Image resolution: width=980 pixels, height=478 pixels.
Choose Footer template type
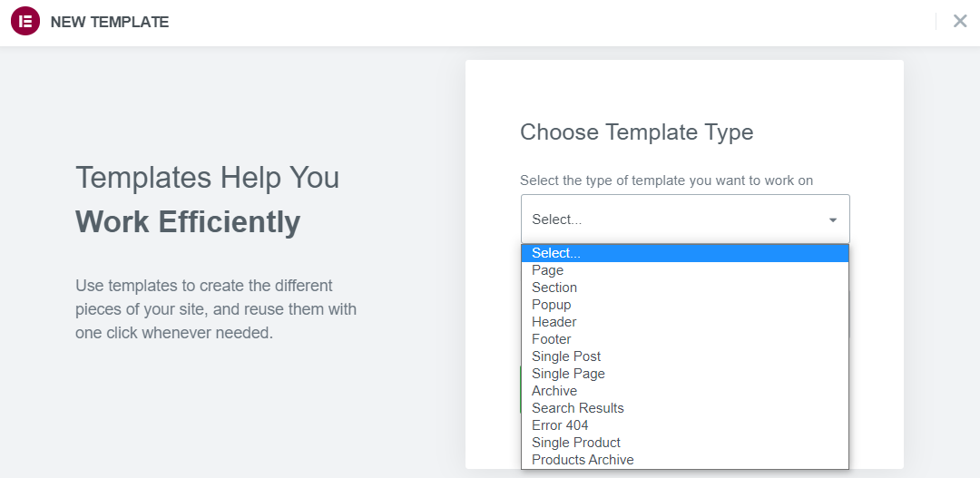pyautogui.click(x=685, y=339)
